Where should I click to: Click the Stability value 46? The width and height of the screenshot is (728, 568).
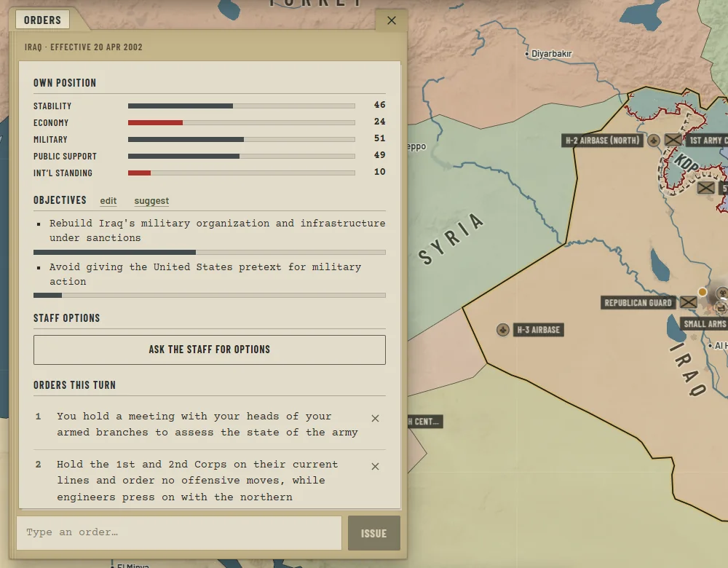(x=379, y=105)
